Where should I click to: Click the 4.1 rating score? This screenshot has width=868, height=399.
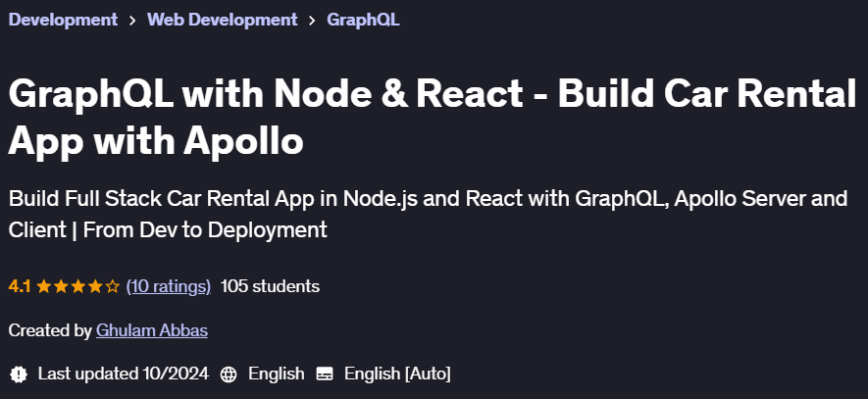coord(20,286)
